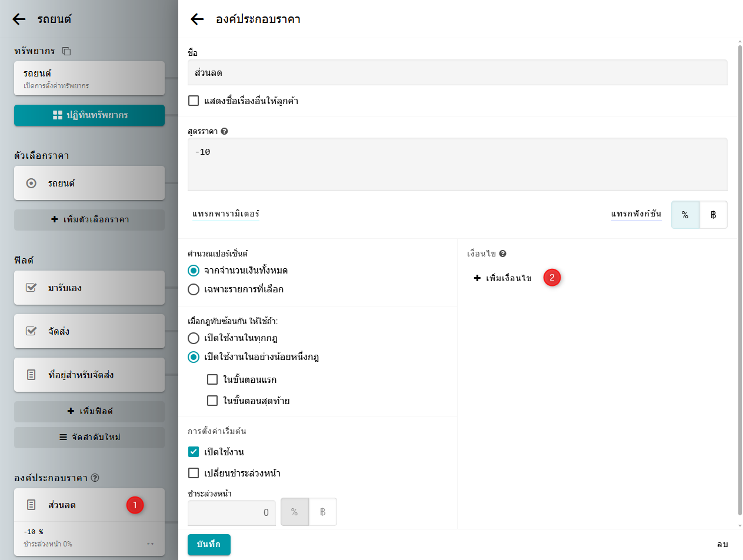The width and height of the screenshot is (743, 560).
Task: Uncheck the เปิดใช้งาน default setting checkbox
Action: (x=194, y=452)
